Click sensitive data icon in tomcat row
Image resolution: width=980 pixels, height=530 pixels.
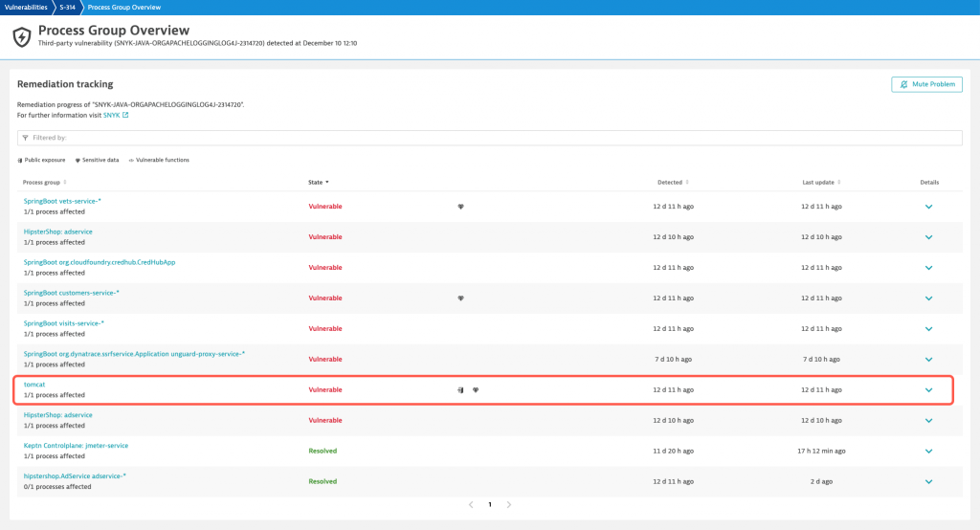476,390
